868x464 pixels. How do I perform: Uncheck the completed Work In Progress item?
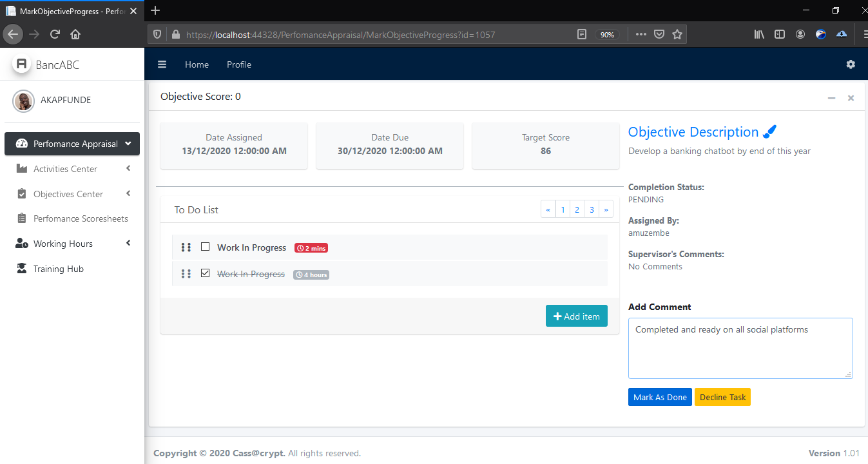tap(206, 273)
